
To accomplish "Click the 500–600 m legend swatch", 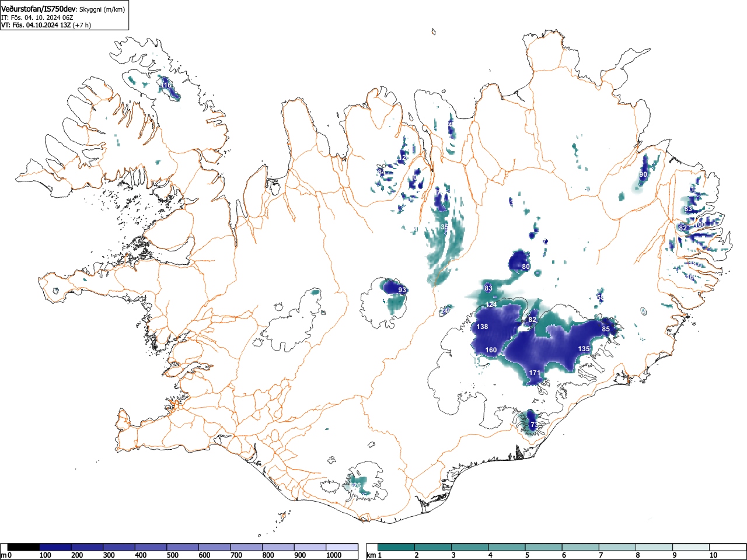I will (x=183, y=547).
